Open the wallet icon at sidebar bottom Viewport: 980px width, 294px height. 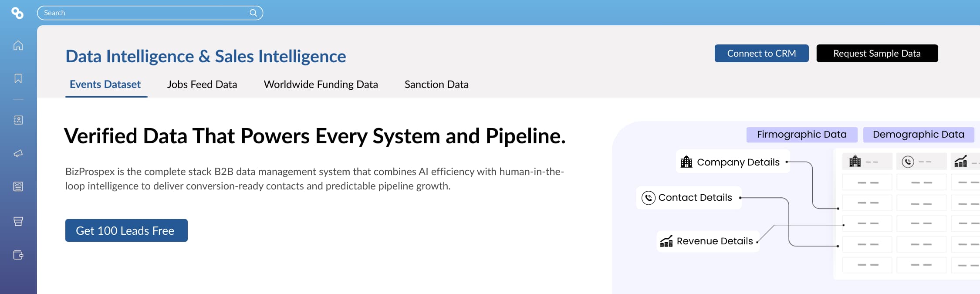(x=17, y=255)
